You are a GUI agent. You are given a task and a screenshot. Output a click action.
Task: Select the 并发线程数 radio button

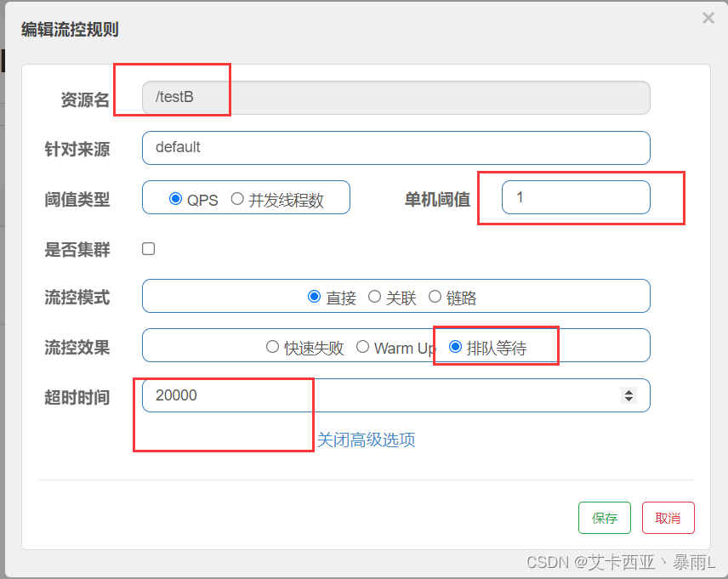pos(237,199)
